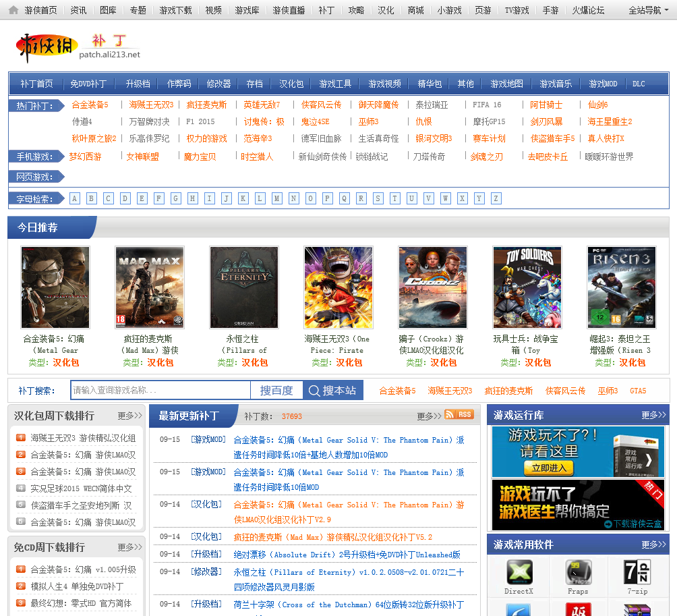Screen dimensions: 677x616
Task: Expand 更多 in 汉化包周下载排行
Action: tap(129, 416)
